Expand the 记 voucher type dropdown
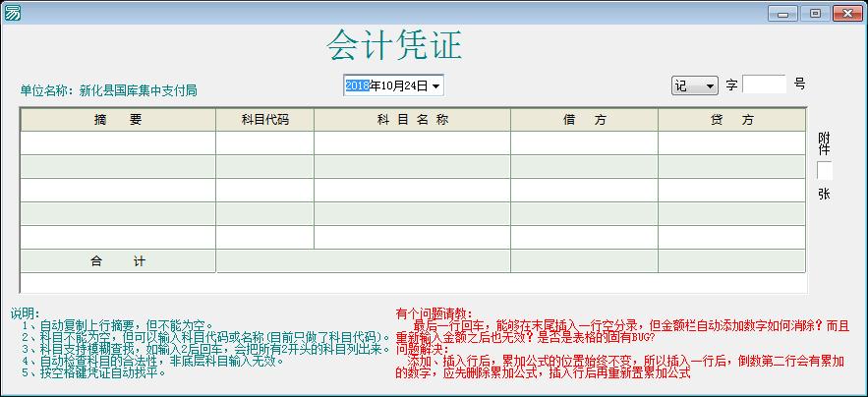 click(x=710, y=86)
